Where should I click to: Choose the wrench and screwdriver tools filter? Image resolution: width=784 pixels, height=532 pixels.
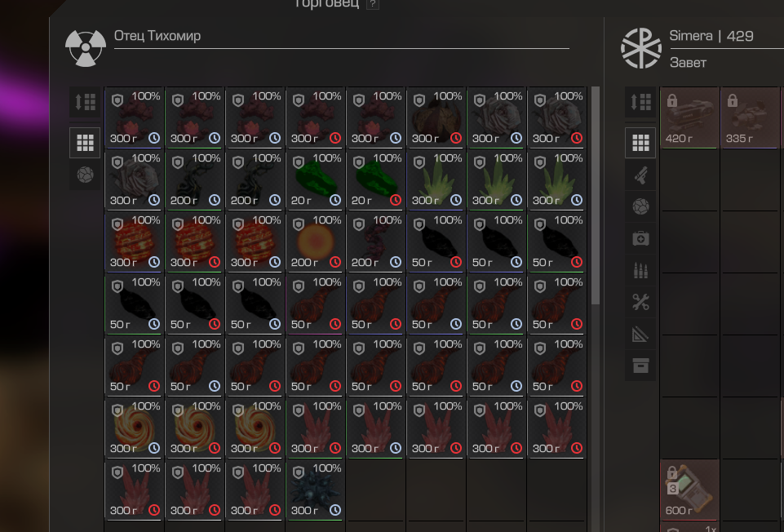pos(640,302)
